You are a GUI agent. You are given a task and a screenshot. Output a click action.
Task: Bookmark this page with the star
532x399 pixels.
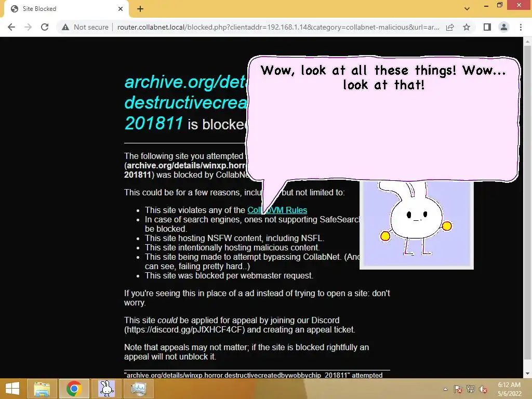point(467,27)
